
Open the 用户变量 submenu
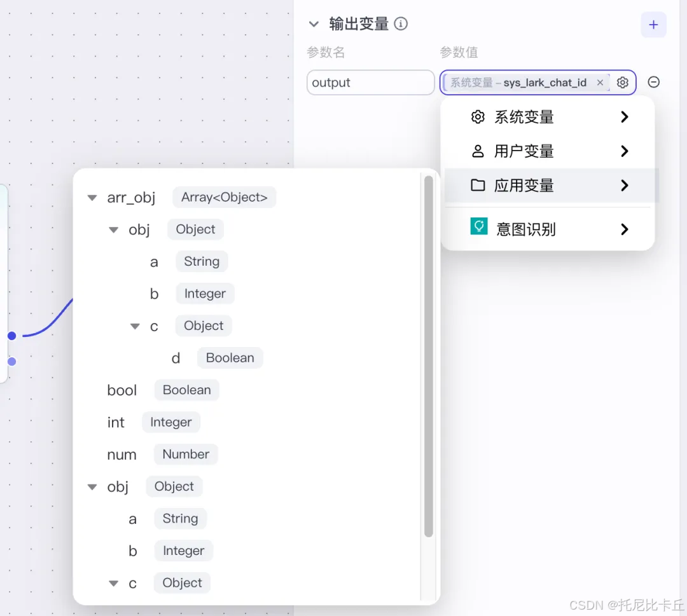549,151
